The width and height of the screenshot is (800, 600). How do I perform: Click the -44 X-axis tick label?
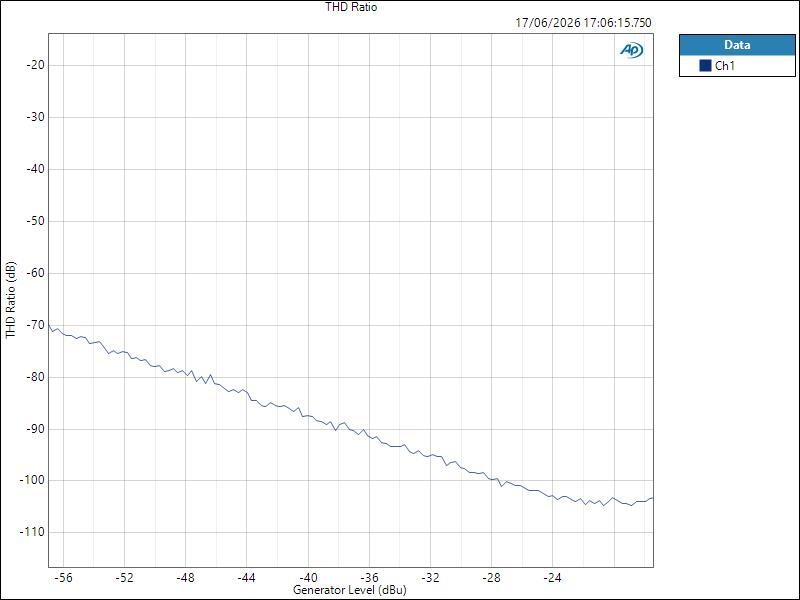(246, 578)
